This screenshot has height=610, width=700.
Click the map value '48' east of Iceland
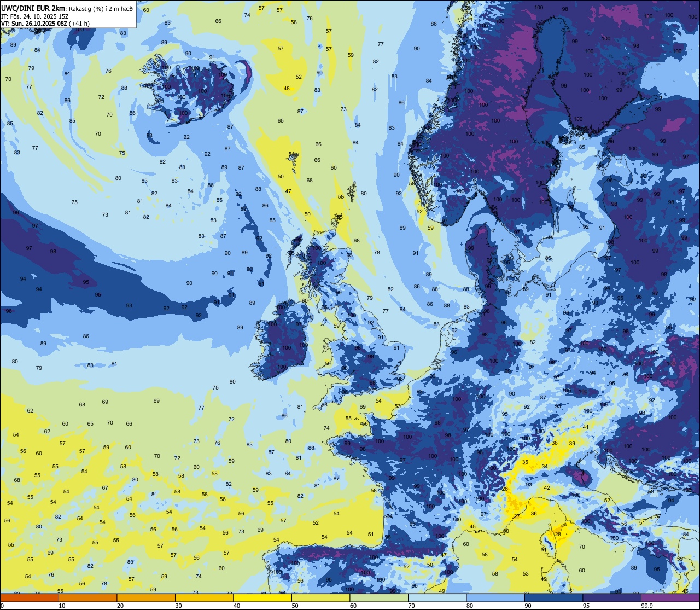coord(287,88)
